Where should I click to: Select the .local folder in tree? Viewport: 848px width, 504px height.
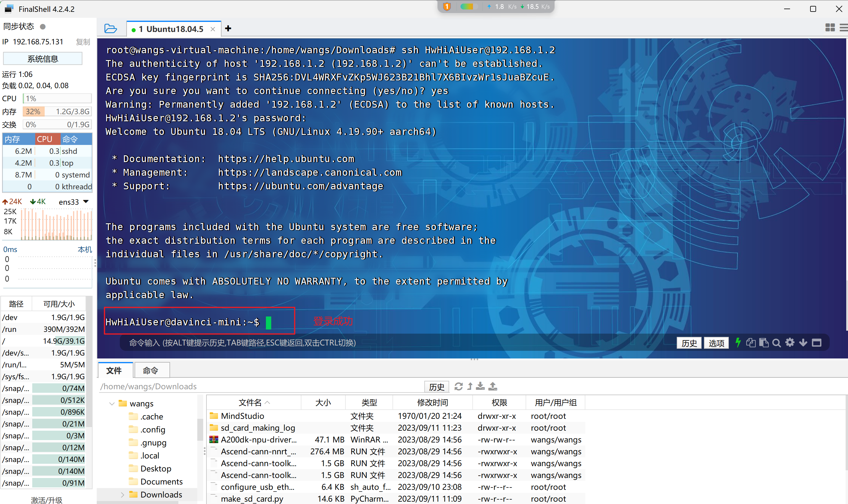(144, 455)
